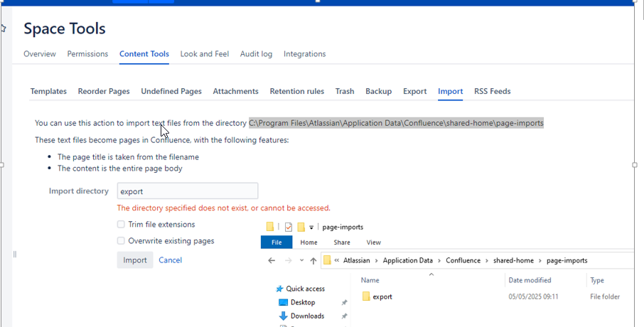Image resolution: width=644 pixels, height=327 pixels.
Task: Open the Share ribbon tab in Explorer
Action: click(342, 242)
